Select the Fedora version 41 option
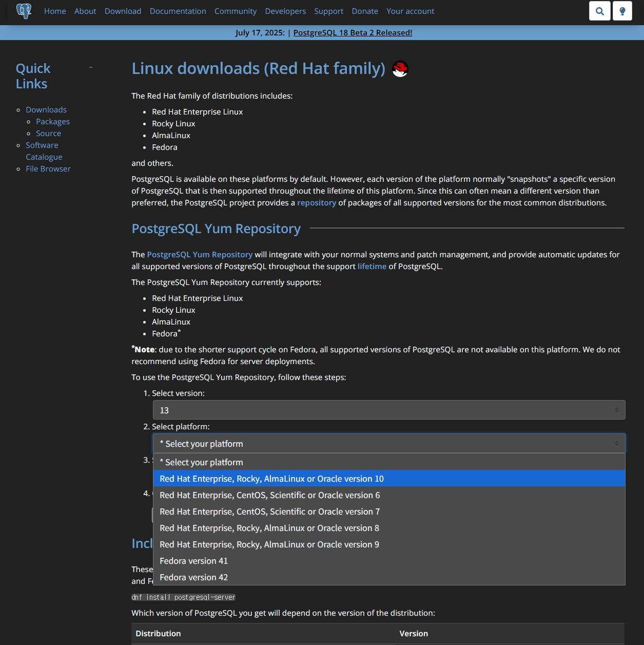The height and width of the screenshot is (645, 644). [389, 561]
